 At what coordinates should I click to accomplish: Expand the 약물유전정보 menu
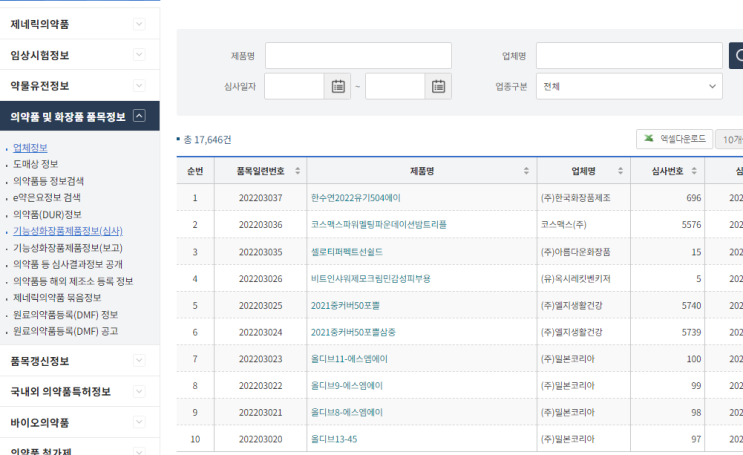(139, 86)
